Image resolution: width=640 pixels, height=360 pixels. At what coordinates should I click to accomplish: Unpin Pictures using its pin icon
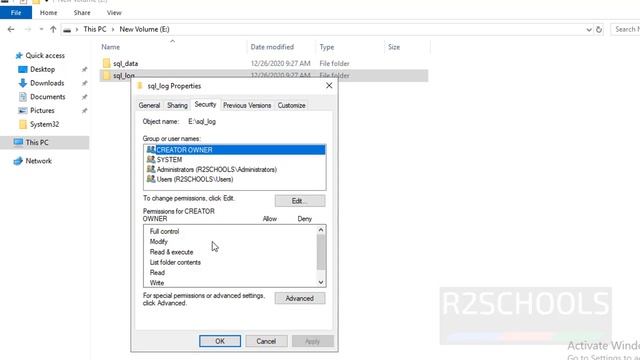click(x=84, y=111)
